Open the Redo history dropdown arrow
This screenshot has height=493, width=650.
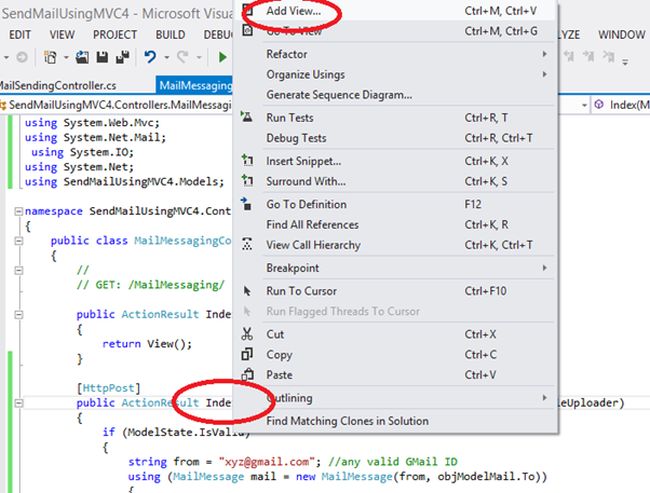tap(199, 57)
